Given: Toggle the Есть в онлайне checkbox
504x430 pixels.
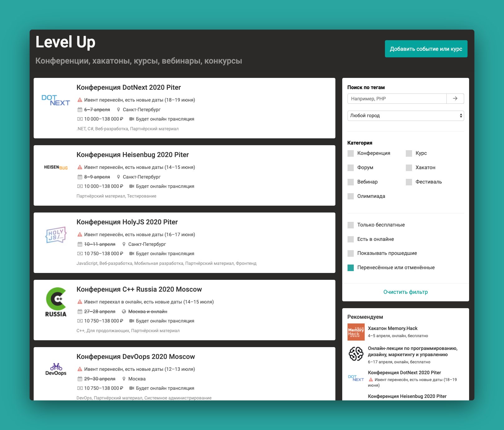Looking at the screenshot, I should pos(351,239).
